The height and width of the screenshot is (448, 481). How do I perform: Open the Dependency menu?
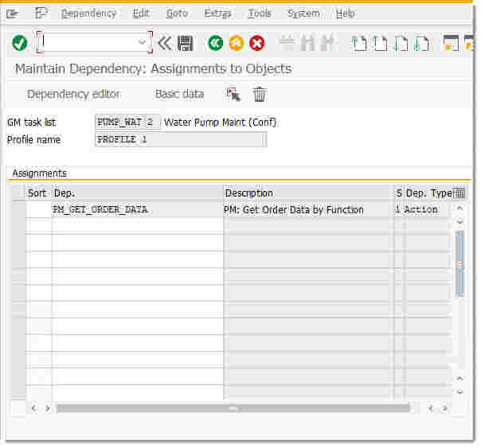pos(88,14)
